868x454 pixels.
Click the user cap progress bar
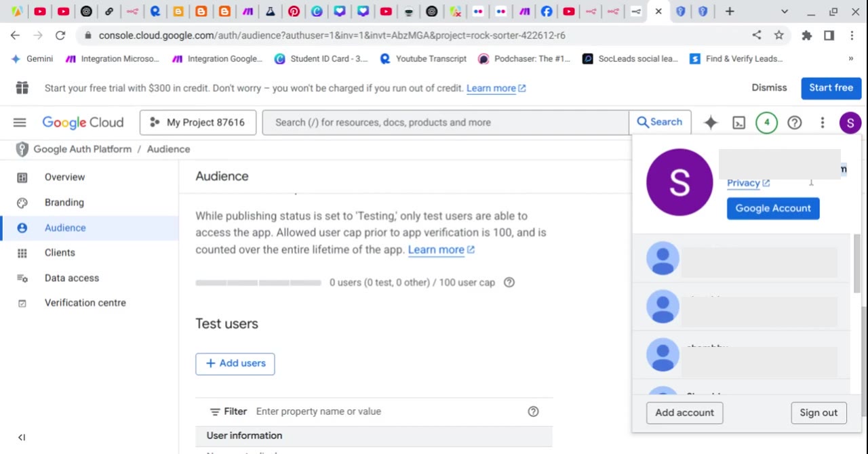click(x=258, y=283)
